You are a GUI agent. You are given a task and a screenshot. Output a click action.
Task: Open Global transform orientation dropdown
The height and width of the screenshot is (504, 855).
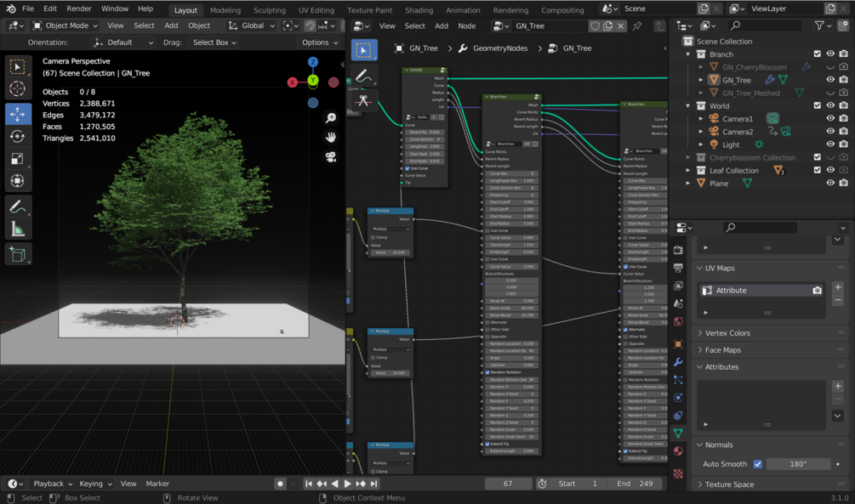[251, 25]
